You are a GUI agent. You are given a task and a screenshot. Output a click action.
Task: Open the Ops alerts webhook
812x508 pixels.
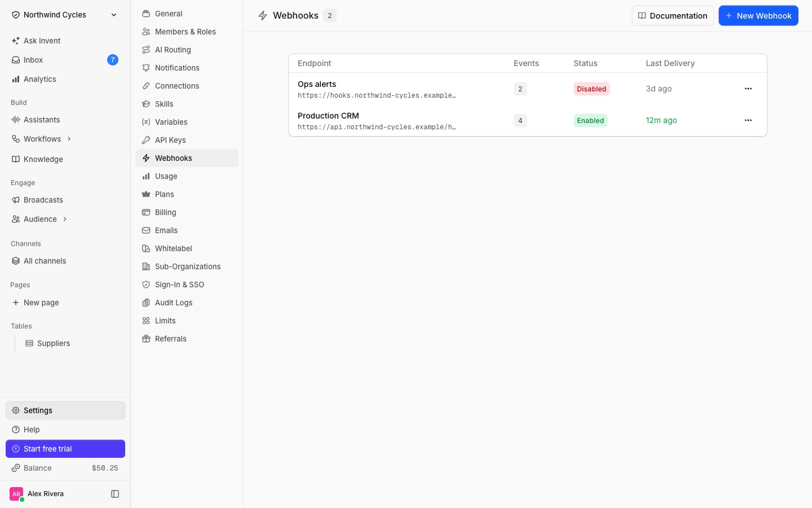317,84
